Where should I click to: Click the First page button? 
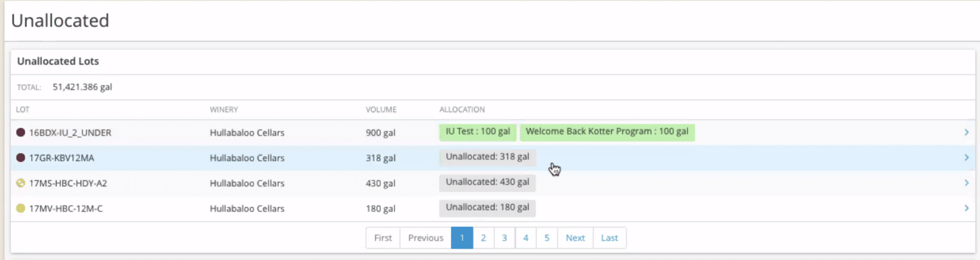pyautogui.click(x=383, y=238)
